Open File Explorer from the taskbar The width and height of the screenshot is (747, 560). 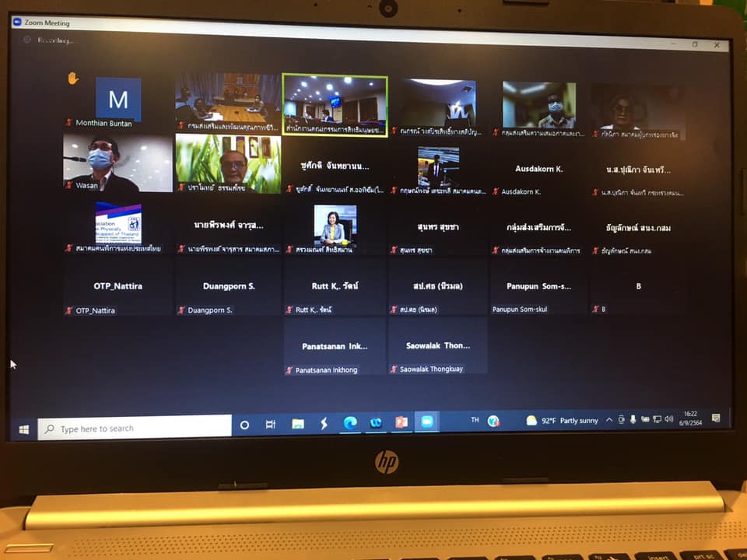pyautogui.click(x=297, y=424)
